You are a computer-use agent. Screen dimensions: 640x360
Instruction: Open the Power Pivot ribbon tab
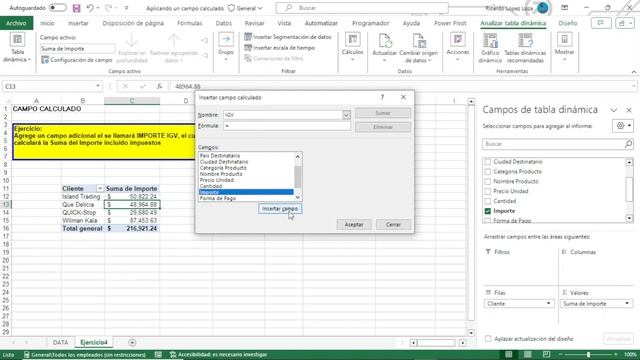click(450, 23)
